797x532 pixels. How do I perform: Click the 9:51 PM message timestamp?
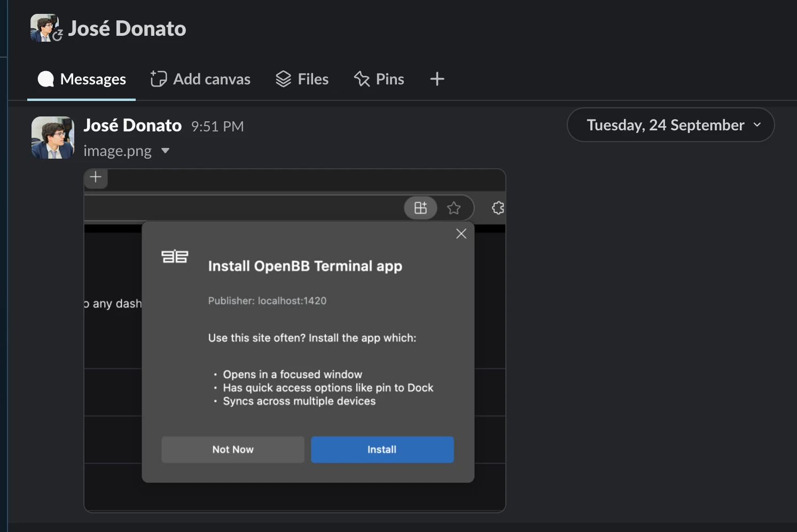click(x=217, y=127)
